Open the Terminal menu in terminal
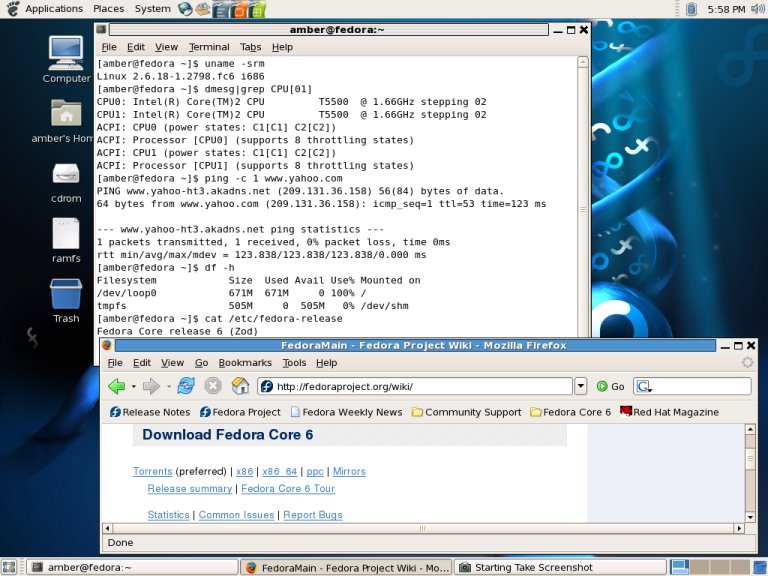Screen dimensions: 768x576 pyautogui.click(x=209, y=47)
